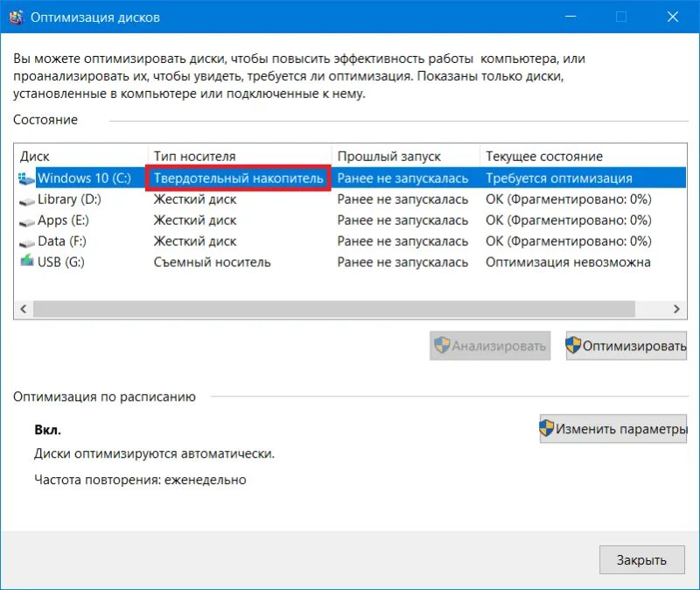Click Жесткий диск cell in Library (D:) row

(195, 200)
